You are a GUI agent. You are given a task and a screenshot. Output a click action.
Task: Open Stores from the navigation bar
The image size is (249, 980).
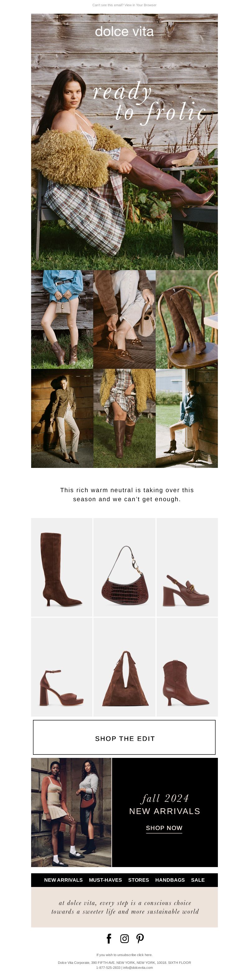pos(139,880)
